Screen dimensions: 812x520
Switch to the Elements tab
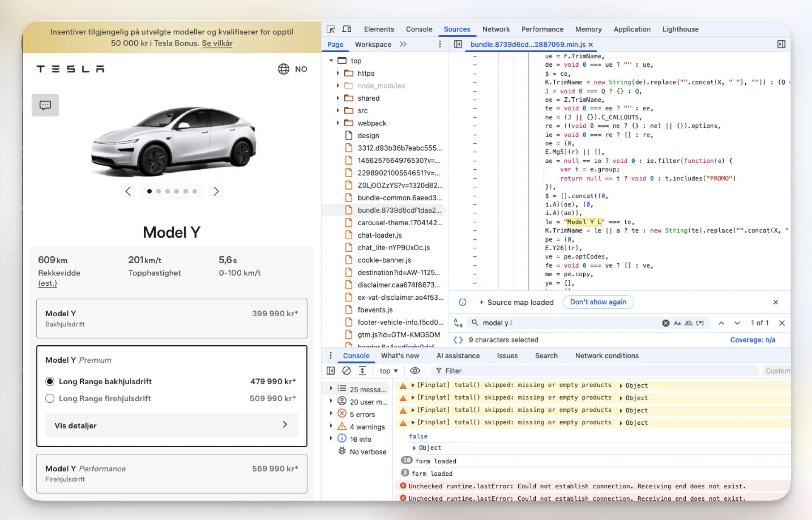[379, 29]
